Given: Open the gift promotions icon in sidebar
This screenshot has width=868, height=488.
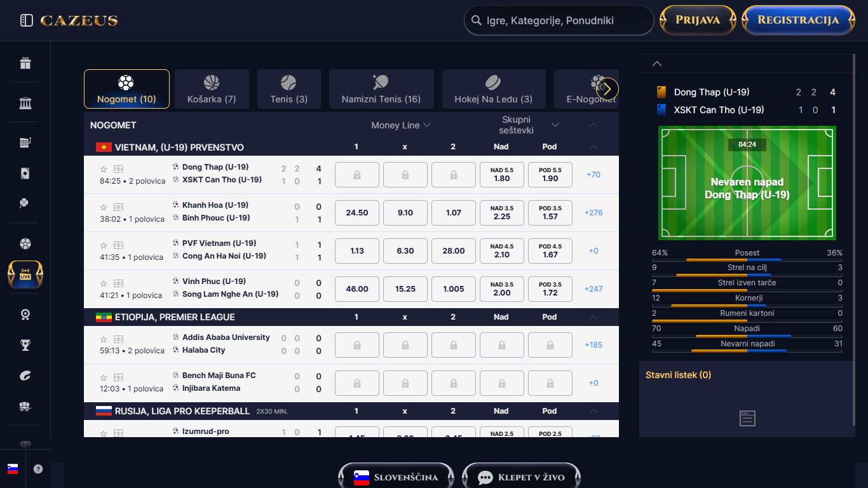Looking at the screenshot, I should tap(25, 63).
